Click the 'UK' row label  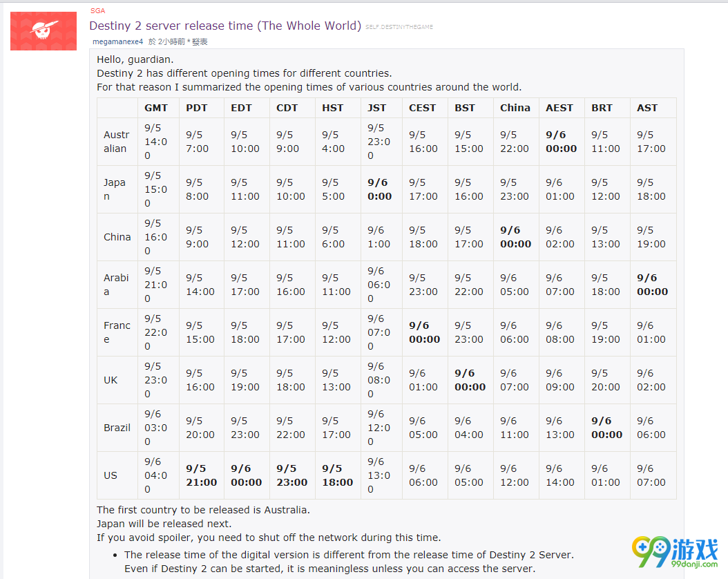(x=111, y=380)
